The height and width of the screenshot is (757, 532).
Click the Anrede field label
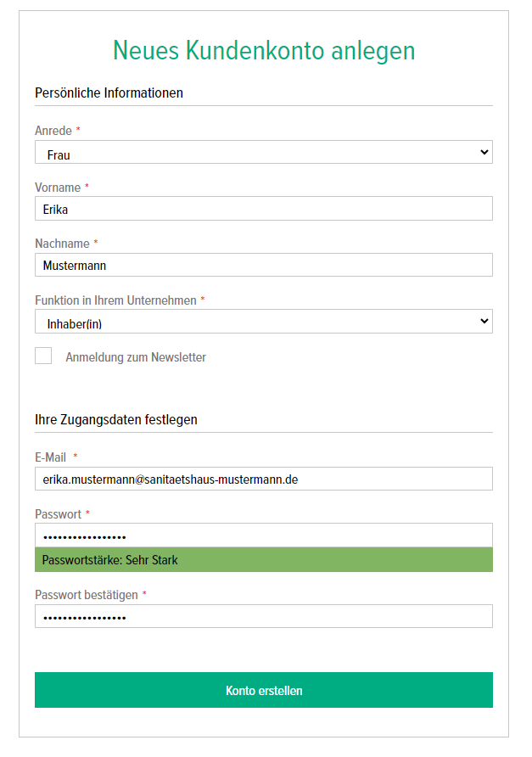[x=53, y=131]
